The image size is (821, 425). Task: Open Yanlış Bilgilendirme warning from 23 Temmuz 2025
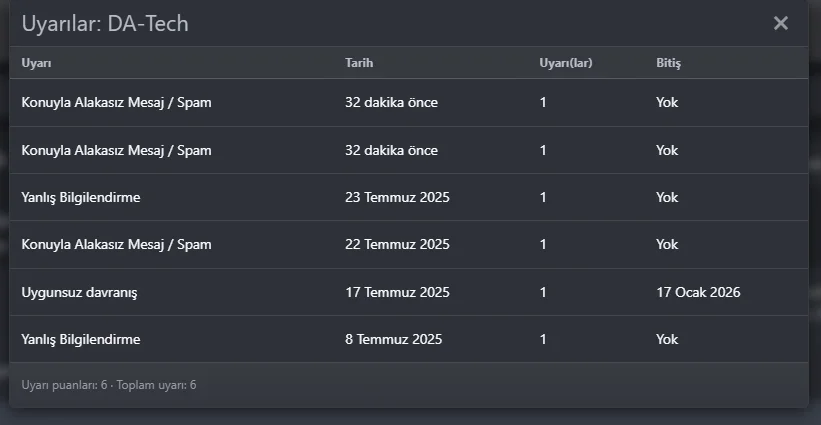click(81, 197)
